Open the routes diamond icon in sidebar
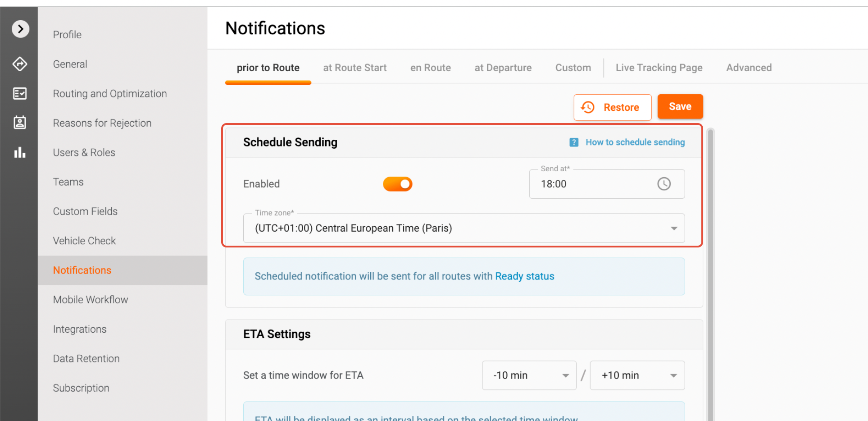 click(20, 64)
